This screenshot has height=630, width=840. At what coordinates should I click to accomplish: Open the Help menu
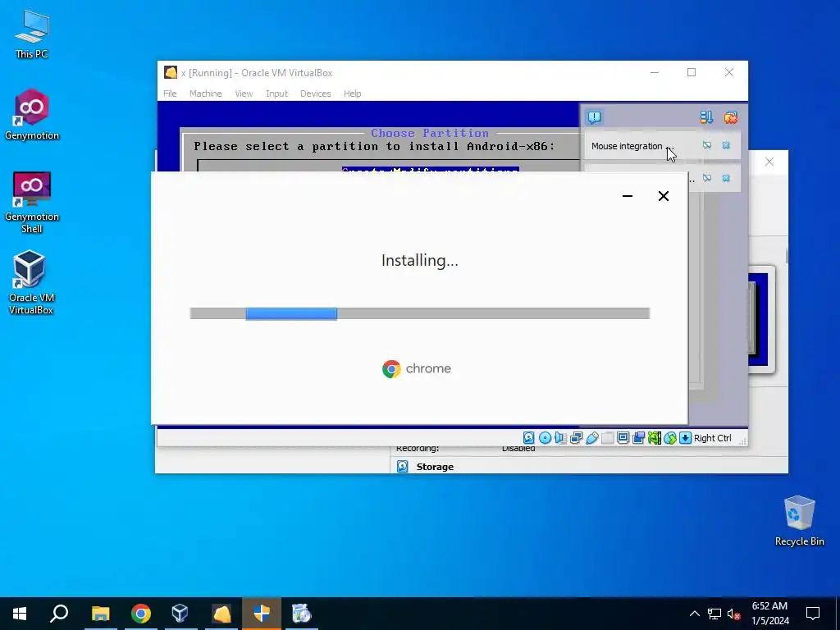coord(353,94)
